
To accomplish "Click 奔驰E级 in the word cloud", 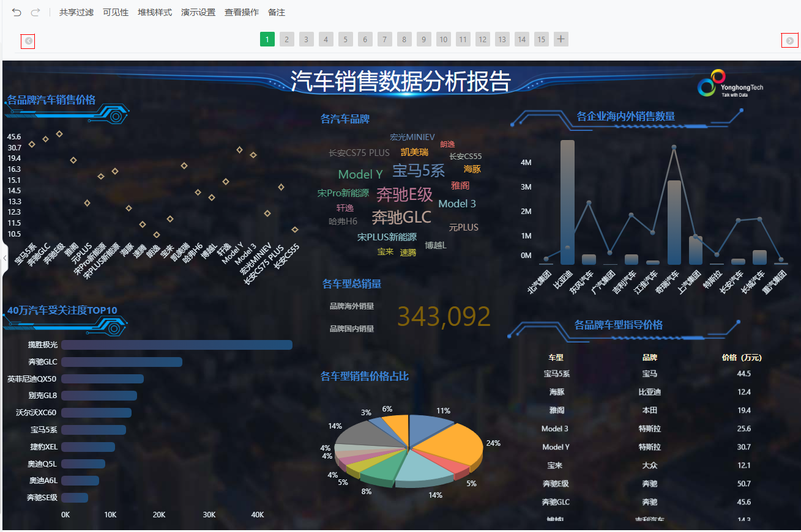I will click(x=404, y=194).
